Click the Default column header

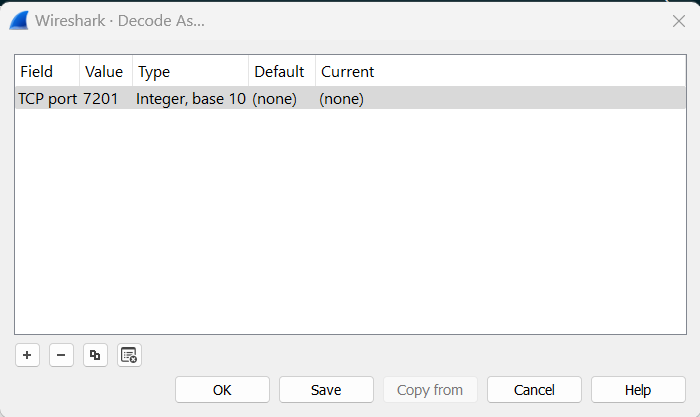[279, 72]
